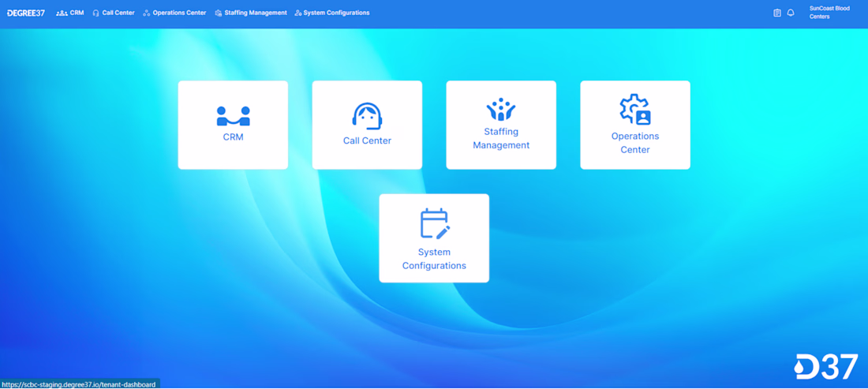Click the DEGREE37 logo in the navbar

click(x=26, y=13)
